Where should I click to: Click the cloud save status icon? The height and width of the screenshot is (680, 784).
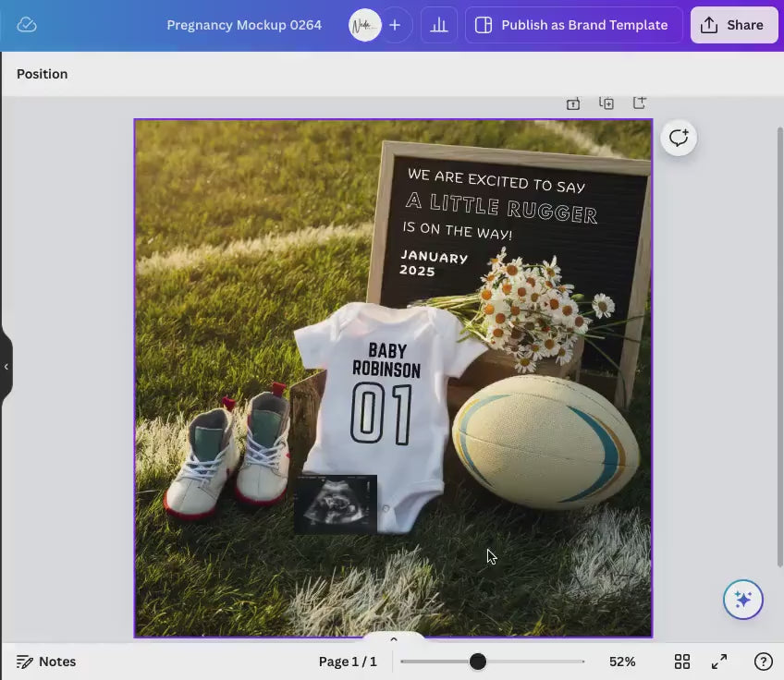[x=27, y=25]
